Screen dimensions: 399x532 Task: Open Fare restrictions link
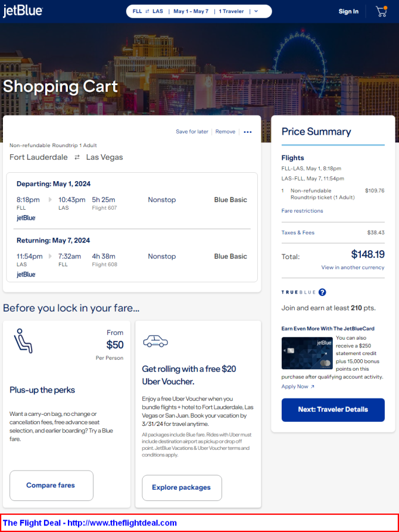tap(302, 211)
